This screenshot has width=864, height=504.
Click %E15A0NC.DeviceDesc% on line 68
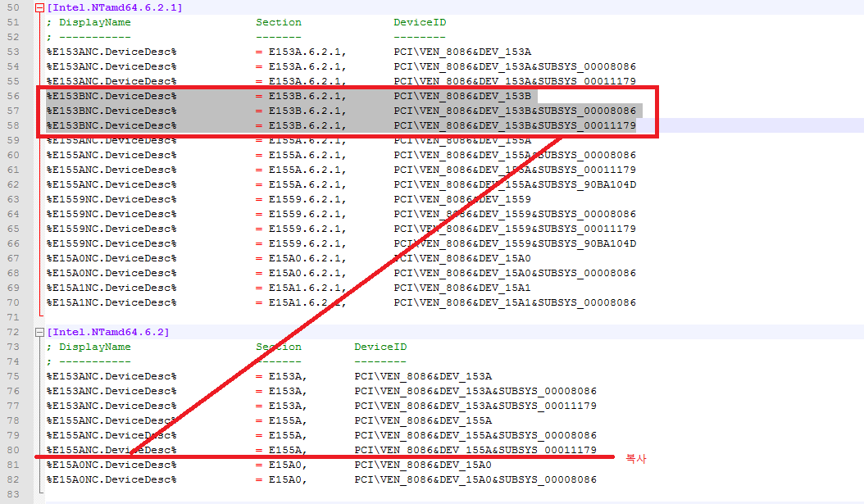111,274
